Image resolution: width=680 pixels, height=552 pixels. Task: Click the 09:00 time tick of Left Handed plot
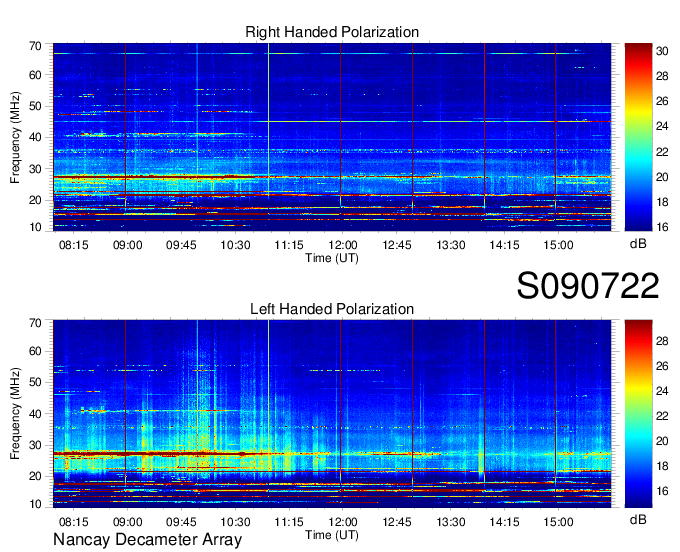[128, 522]
